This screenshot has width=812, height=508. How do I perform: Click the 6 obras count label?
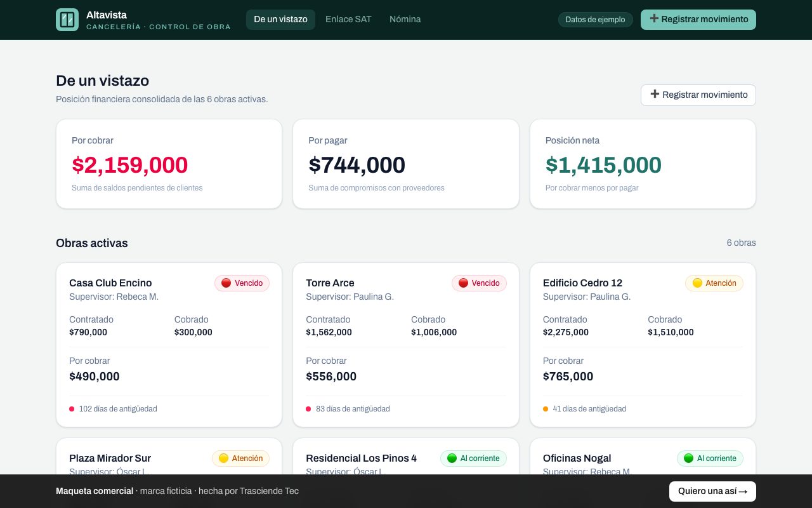click(742, 243)
